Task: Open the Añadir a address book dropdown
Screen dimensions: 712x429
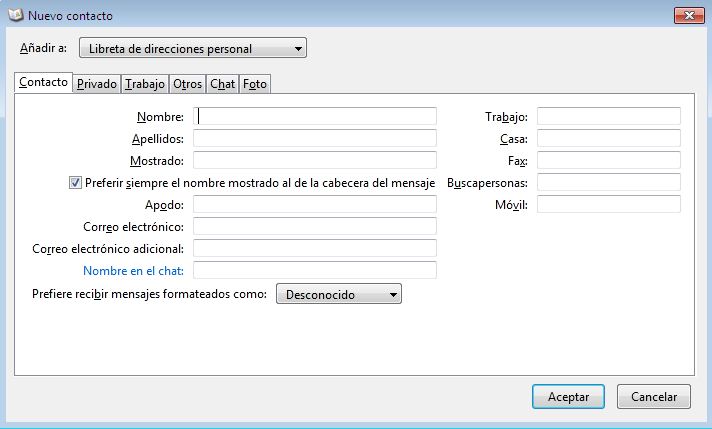Action: tap(193, 48)
